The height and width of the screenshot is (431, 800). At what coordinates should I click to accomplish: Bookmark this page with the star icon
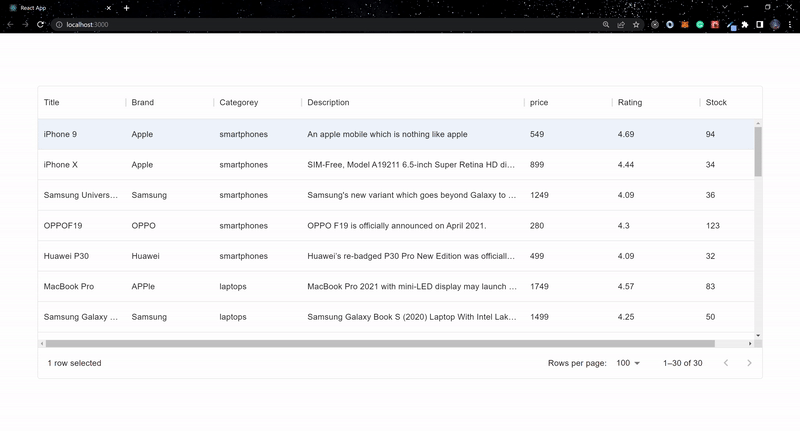(636, 24)
